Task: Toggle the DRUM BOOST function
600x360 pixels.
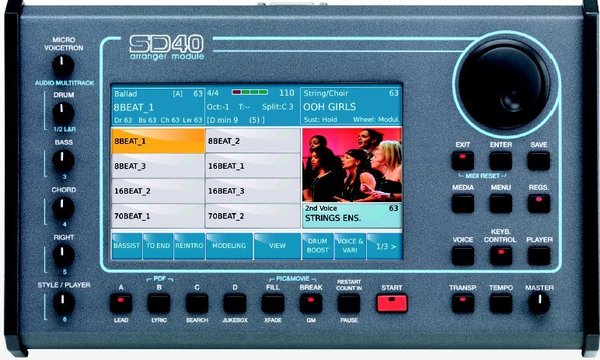Action: tap(318, 246)
